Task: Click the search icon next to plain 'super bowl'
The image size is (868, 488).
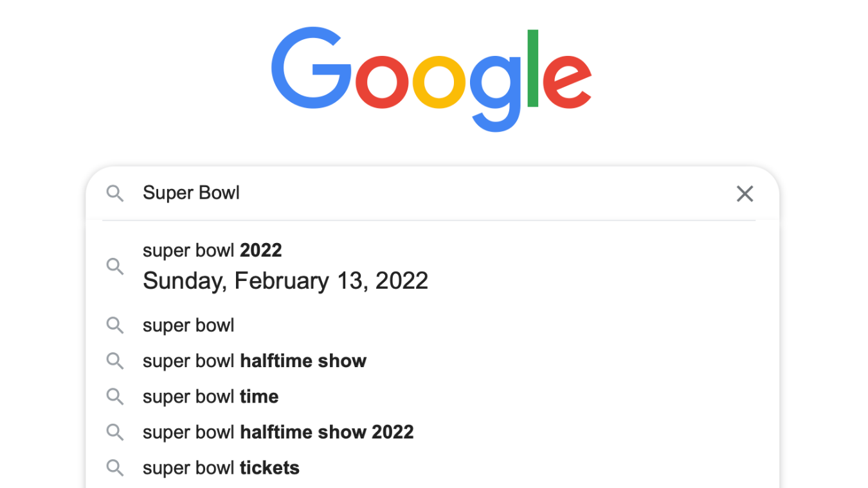Action: click(115, 325)
